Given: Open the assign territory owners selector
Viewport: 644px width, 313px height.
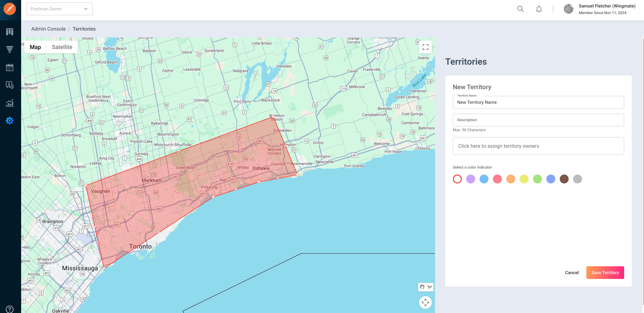Looking at the screenshot, I should tap(538, 146).
